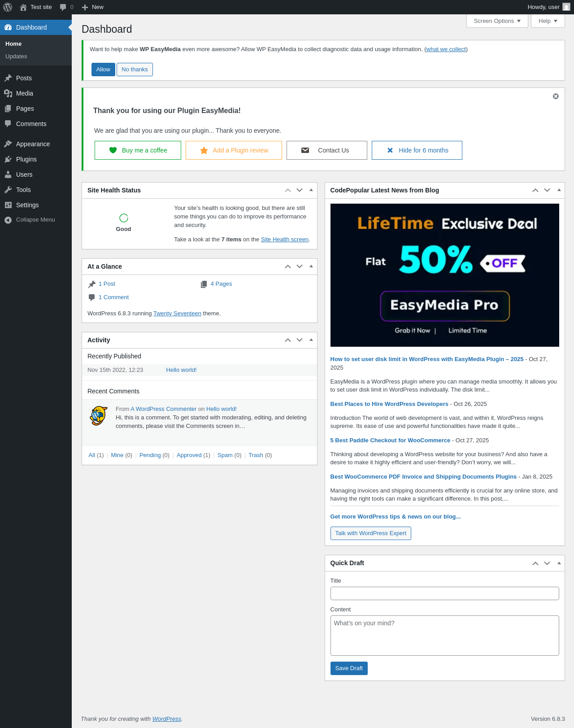Click the Quick Draft Content textarea
Screen dimensions: 574x728
point(444,636)
